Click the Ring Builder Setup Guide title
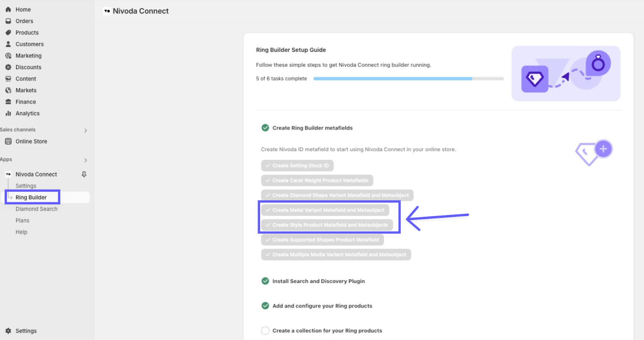 click(x=291, y=50)
